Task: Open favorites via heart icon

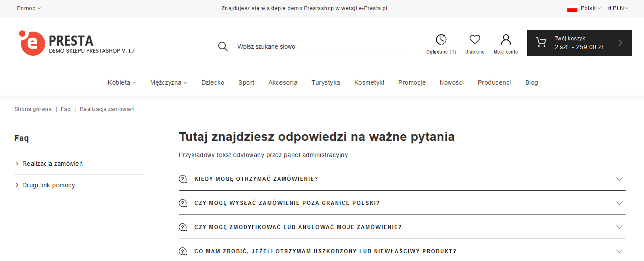Action: coord(475,40)
